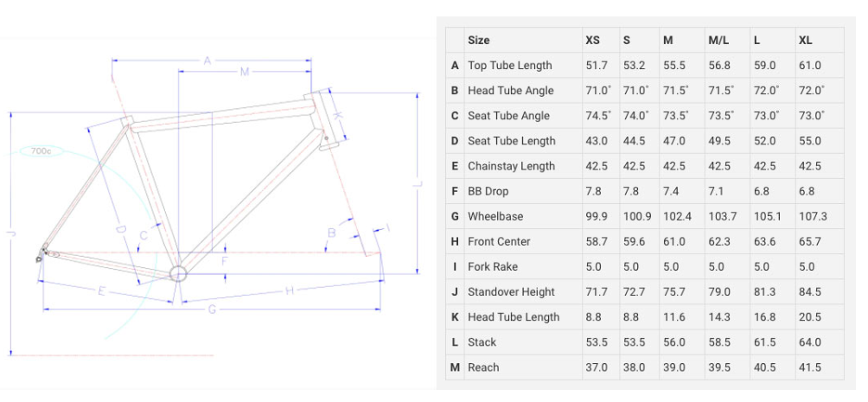This screenshot has width=868, height=402.
Task: Select the Front Center row label
Action: (499, 241)
